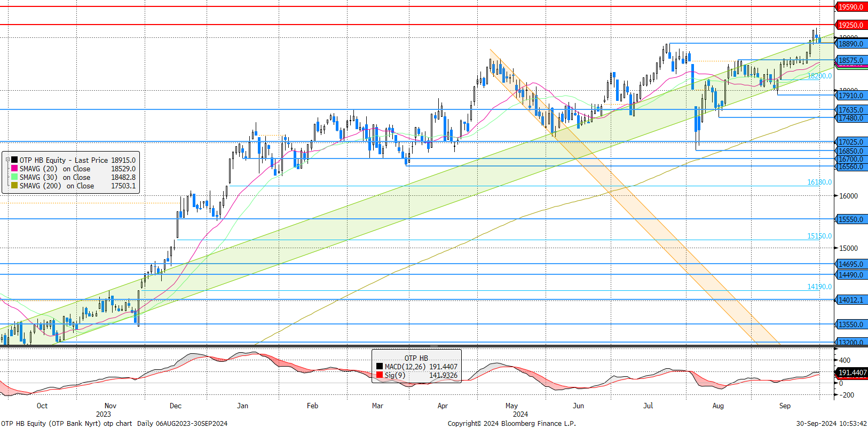The width and height of the screenshot is (868, 428).
Task: Click the cyan 15150.0 level annotation
Action: point(819,236)
